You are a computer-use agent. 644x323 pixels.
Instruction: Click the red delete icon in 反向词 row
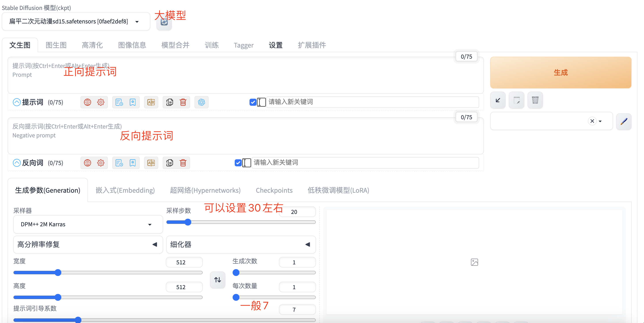tap(183, 163)
